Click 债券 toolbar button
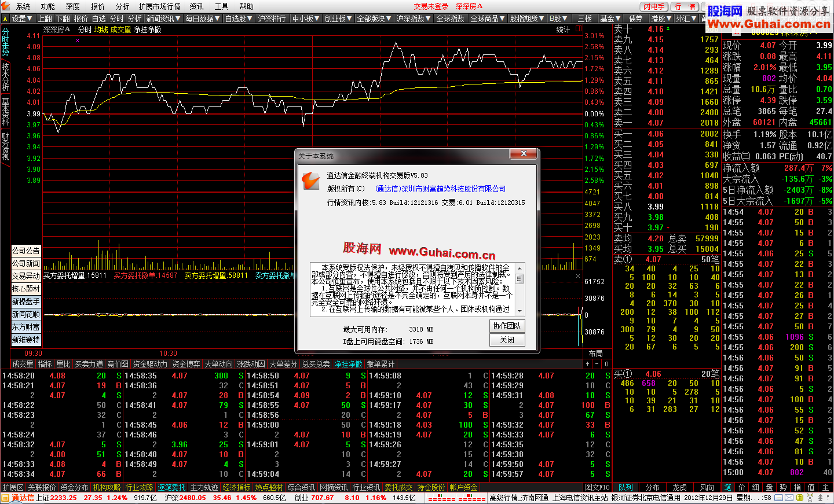 (635, 19)
